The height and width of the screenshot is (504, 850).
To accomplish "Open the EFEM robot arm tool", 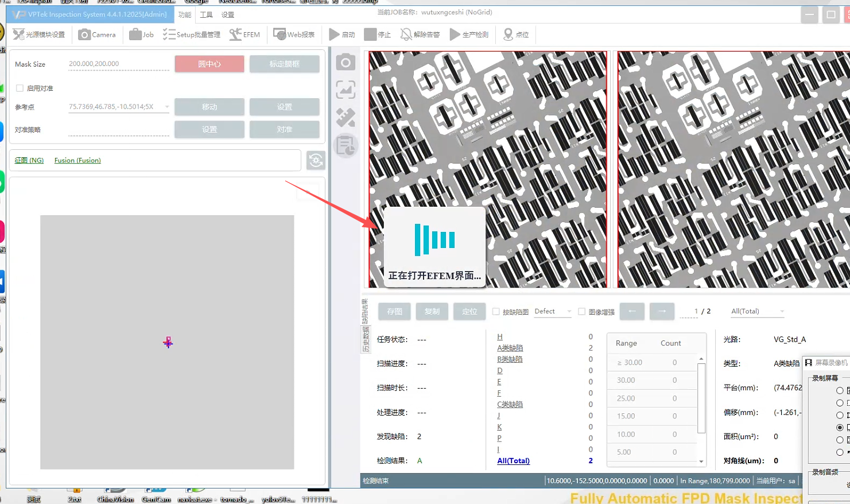I will tap(244, 34).
